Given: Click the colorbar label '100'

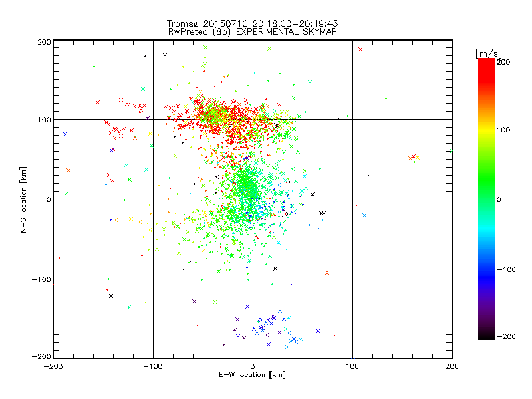Looking at the screenshot, I should tap(503, 130).
